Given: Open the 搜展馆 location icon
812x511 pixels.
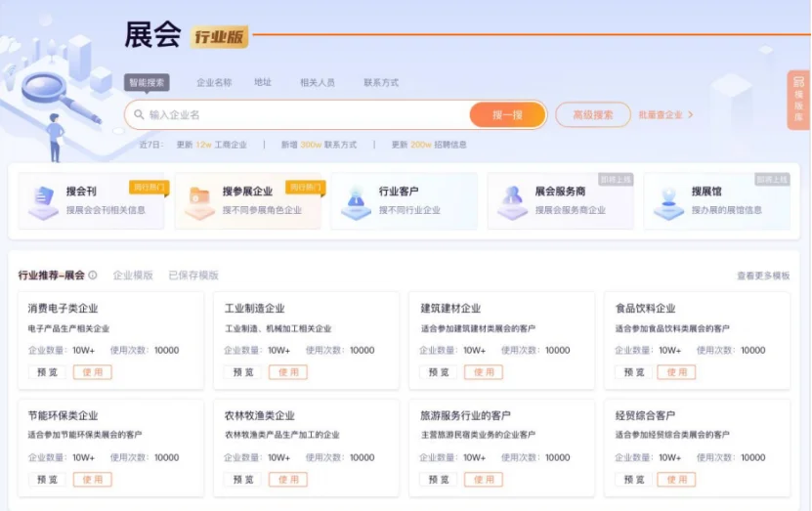Looking at the screenshot, I should pyautogui.click(x=668, y=202).
